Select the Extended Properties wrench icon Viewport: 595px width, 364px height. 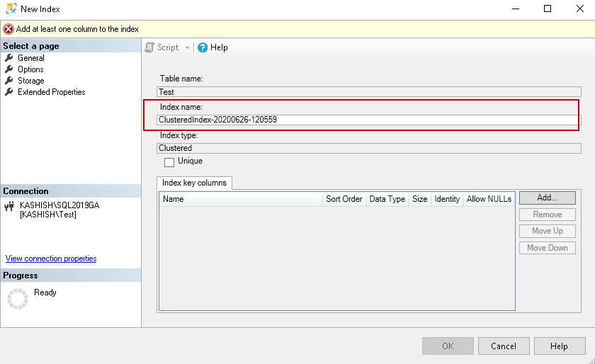(x=9, y=92)
